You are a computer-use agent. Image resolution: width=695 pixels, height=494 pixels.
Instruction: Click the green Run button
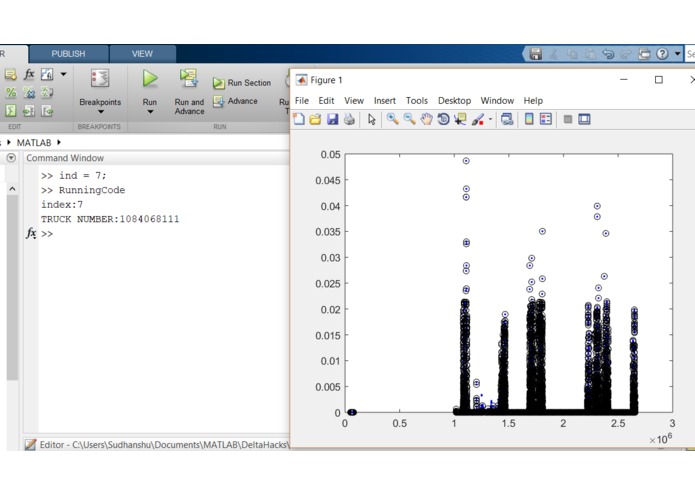(150, 78)
